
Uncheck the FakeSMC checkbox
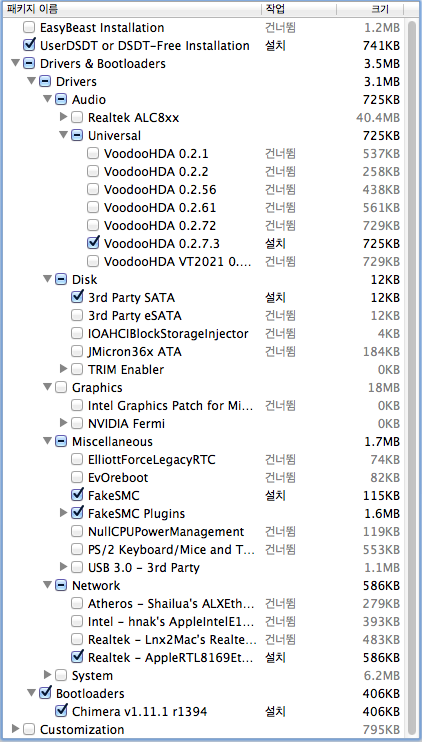click(x=77, y=495)
